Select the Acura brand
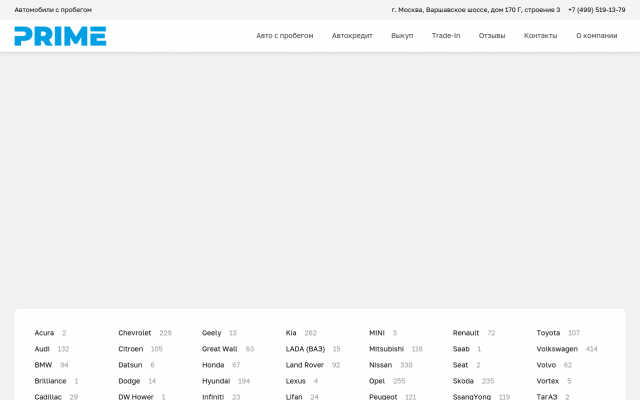The width and height of the screenshot is (640, 400). (44, 333)
